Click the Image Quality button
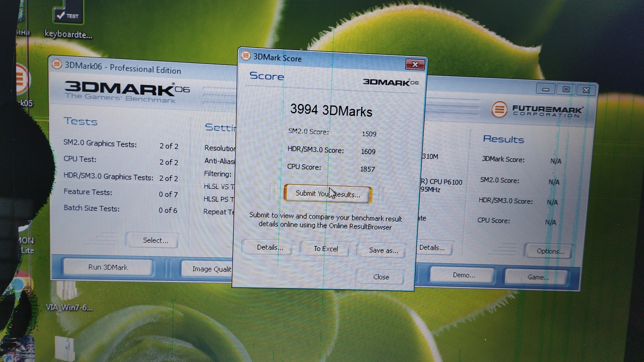The height and width of the screenshot is (362, 644). [208, 269]
